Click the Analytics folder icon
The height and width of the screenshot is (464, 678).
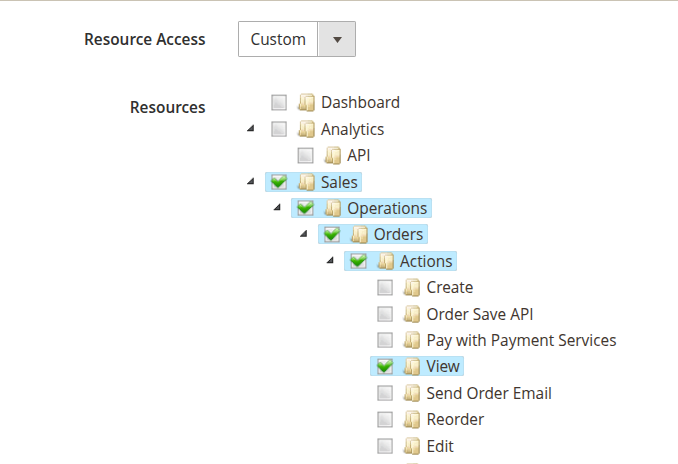coord(306,129)
